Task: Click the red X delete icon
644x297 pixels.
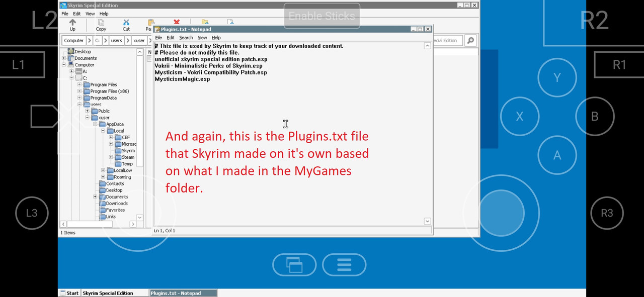Action: (177, 22)
